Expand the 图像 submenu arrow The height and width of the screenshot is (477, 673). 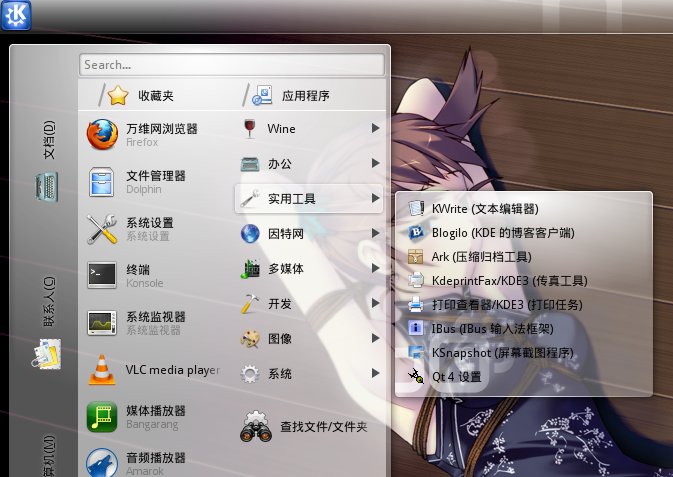click(376, 338)
